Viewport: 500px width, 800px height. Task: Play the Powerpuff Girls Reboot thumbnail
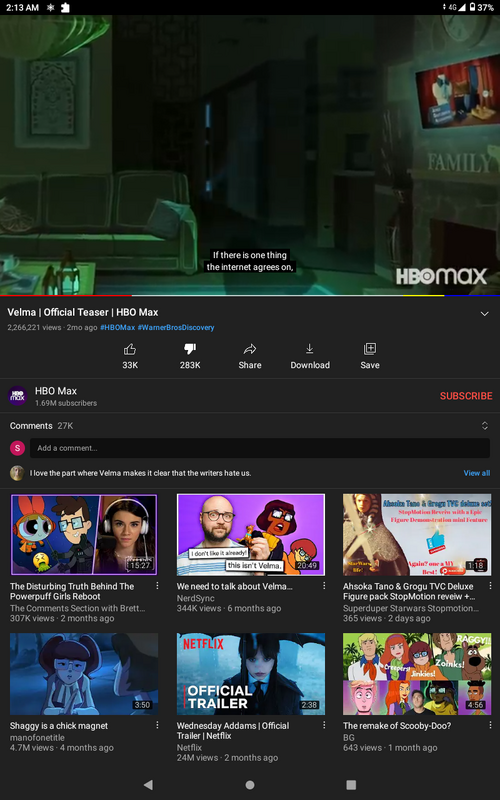(x=84, y=535)
